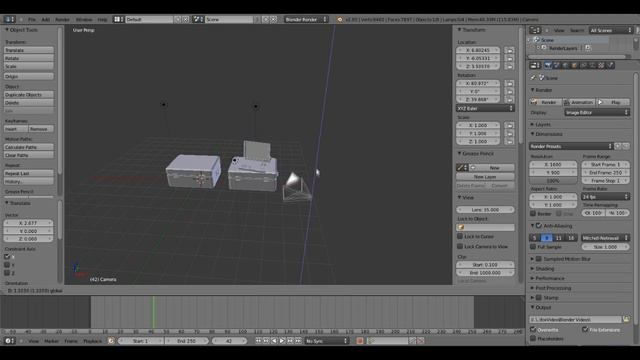Enable the Border render checkbox
Screen dimensions: 640x360
click(533, 213)
